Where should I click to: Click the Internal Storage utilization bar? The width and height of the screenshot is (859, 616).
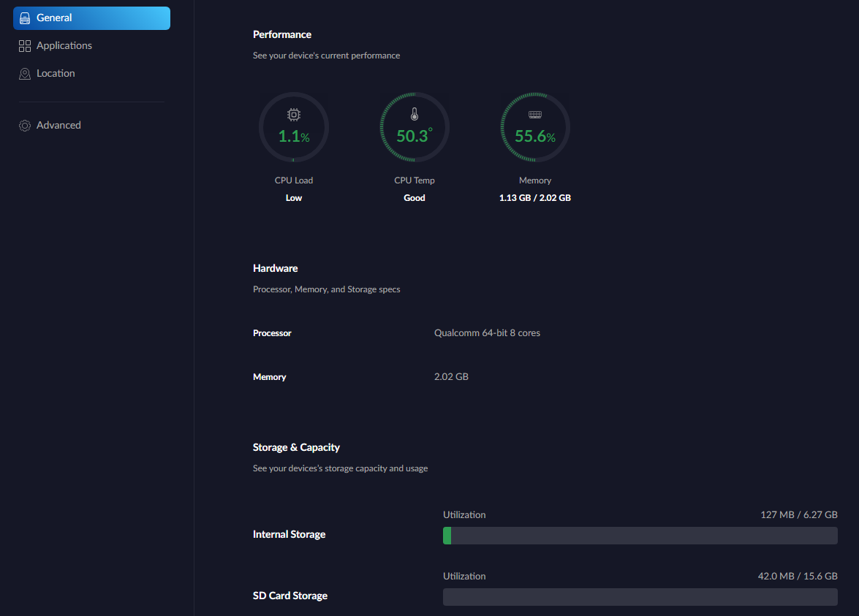640,536
